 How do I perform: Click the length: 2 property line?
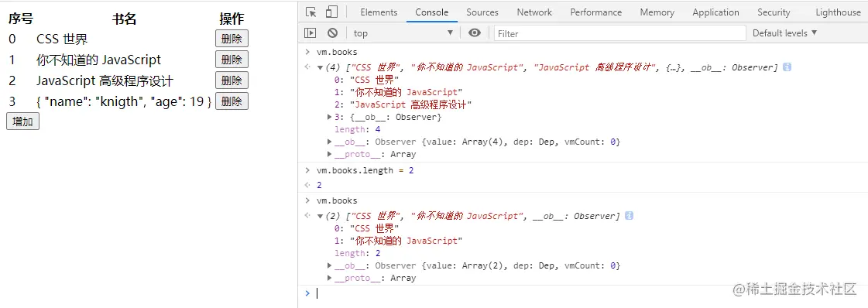[357, 253]
